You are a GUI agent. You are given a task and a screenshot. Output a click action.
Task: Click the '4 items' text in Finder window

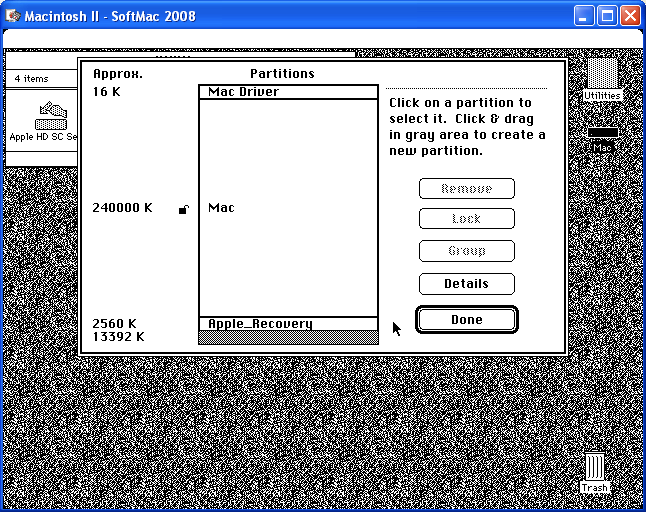click(31, 79)
